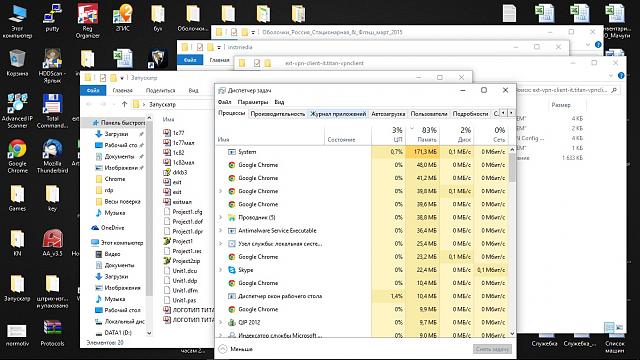Open Advanced IP Scanner shortcut
640x360 pixels.
click(x=17, y=111)
